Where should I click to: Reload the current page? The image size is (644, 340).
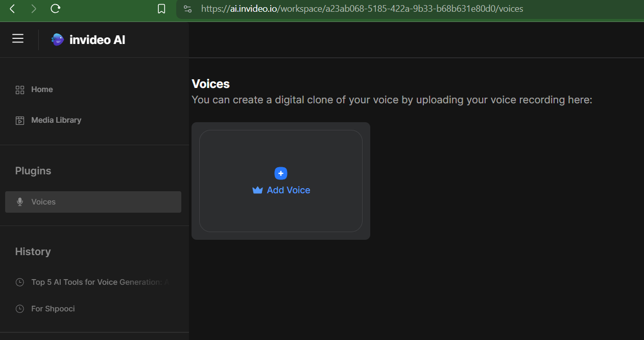[x=56, y=9]
